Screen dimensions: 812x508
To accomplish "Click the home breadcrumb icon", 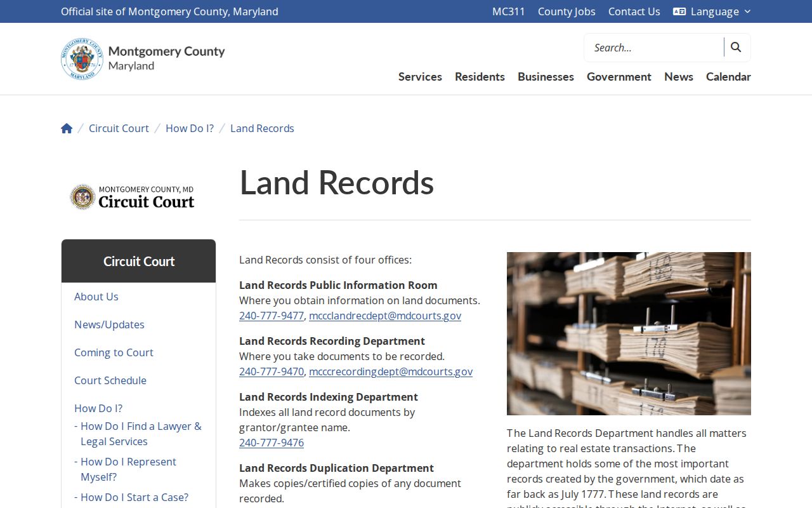I will pos(67,128).
